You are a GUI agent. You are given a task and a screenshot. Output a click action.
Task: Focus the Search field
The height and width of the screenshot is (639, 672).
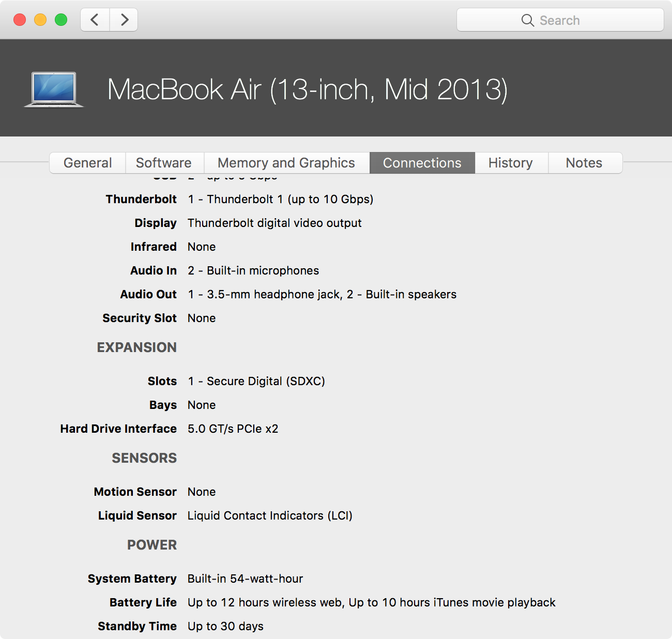pos(560,20)
